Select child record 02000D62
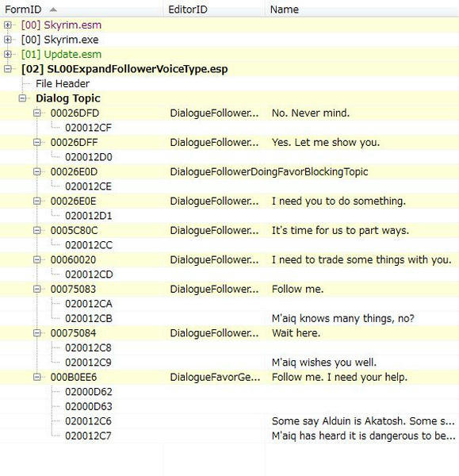Viewport: 459px width, 476px height. (x=89, y=392)
